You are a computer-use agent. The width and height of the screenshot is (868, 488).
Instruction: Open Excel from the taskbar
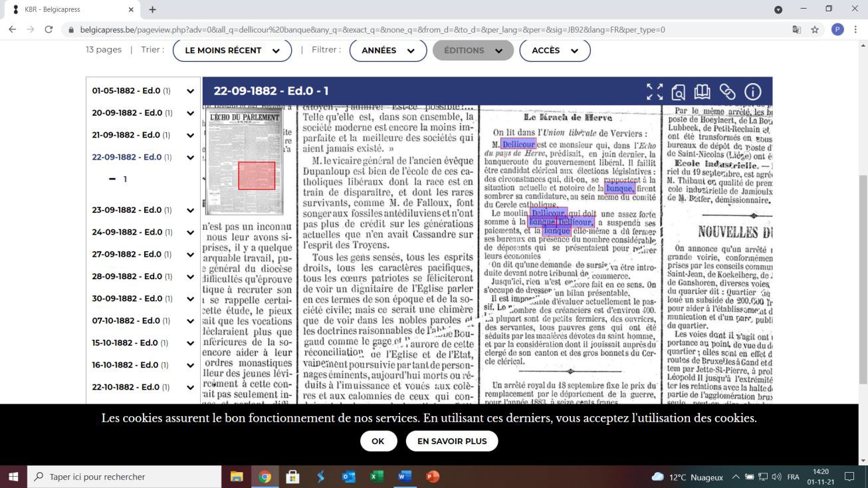coord(376,477)
